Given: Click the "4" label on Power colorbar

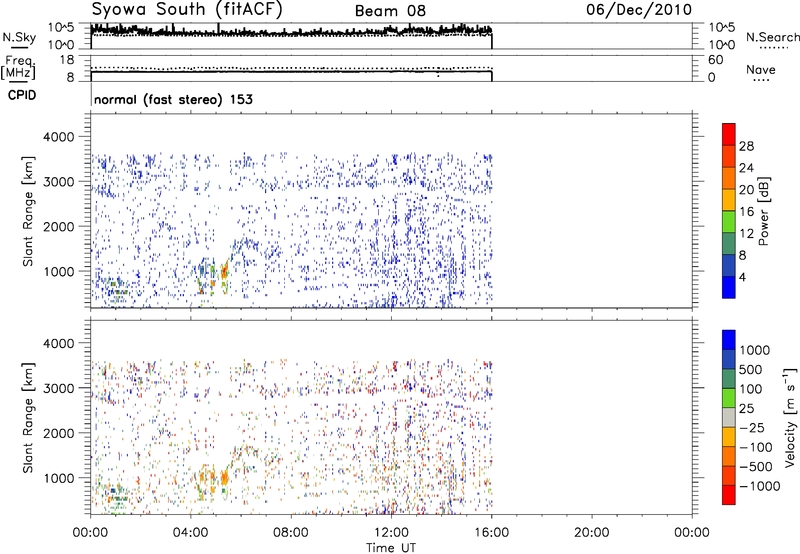Looking at the screenshot, I should (742, 277).
